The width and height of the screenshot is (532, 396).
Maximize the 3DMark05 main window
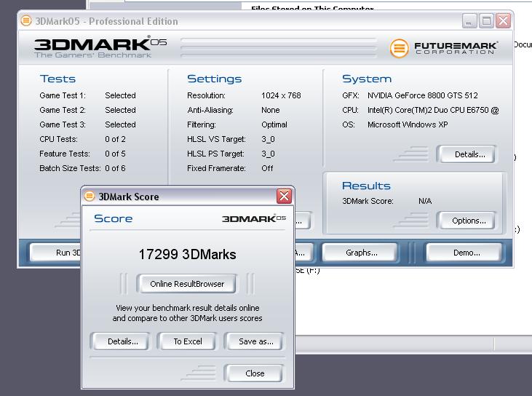tap(486, 21)
